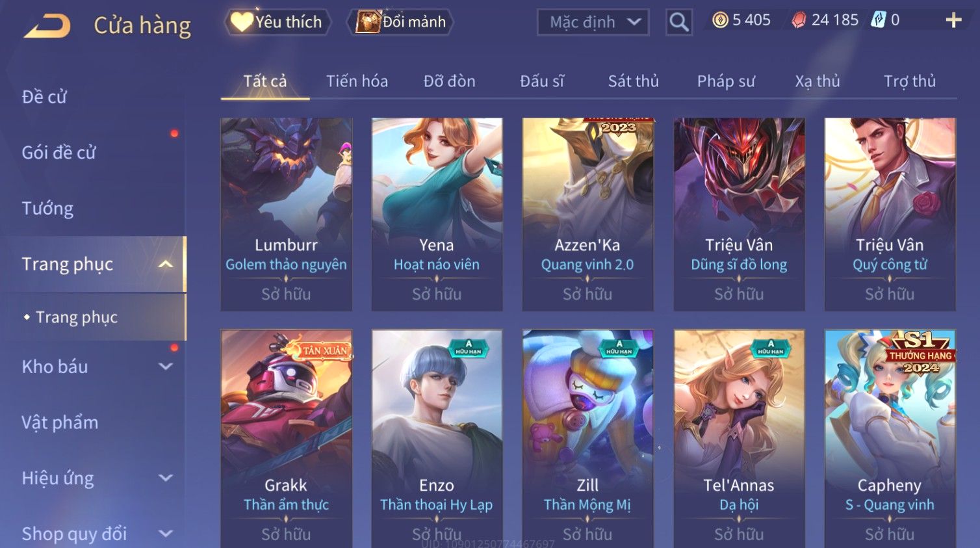Tap the golden back arrow icon

(47, 26)
